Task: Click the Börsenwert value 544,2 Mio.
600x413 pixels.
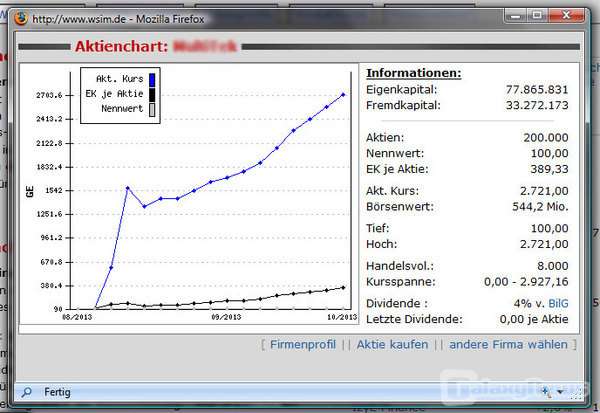Action: pos(540,207)
